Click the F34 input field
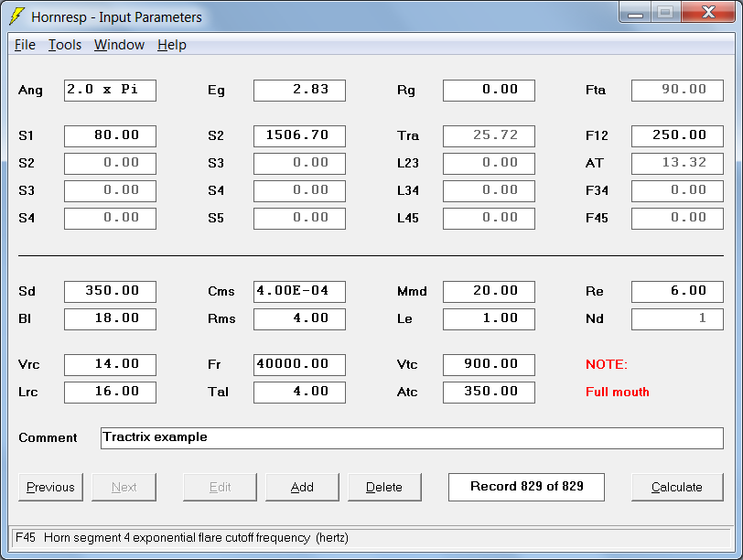743x560 pixels. click(677, 191)
